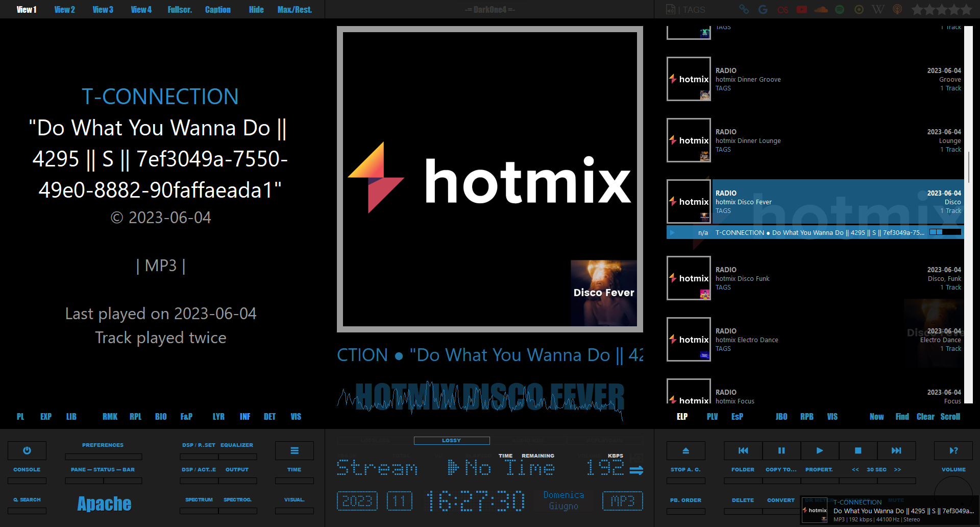Toggle the Spectrum view button
Screen dimensions: 980x527
tap(199, 499)
